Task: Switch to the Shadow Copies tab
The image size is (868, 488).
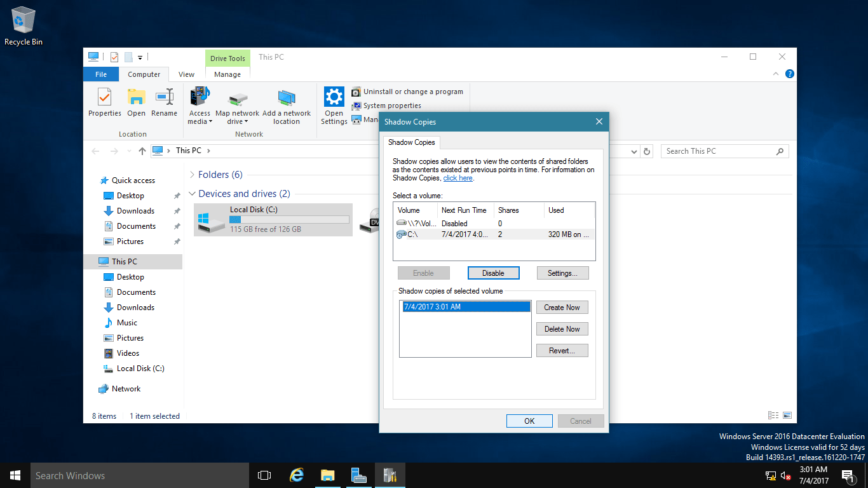Action: [411, 142]
